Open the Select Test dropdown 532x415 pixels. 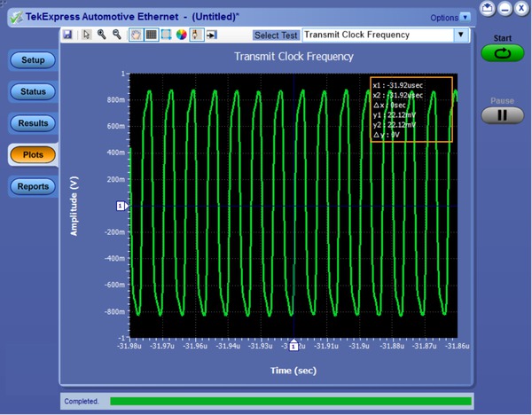[459, 35]
